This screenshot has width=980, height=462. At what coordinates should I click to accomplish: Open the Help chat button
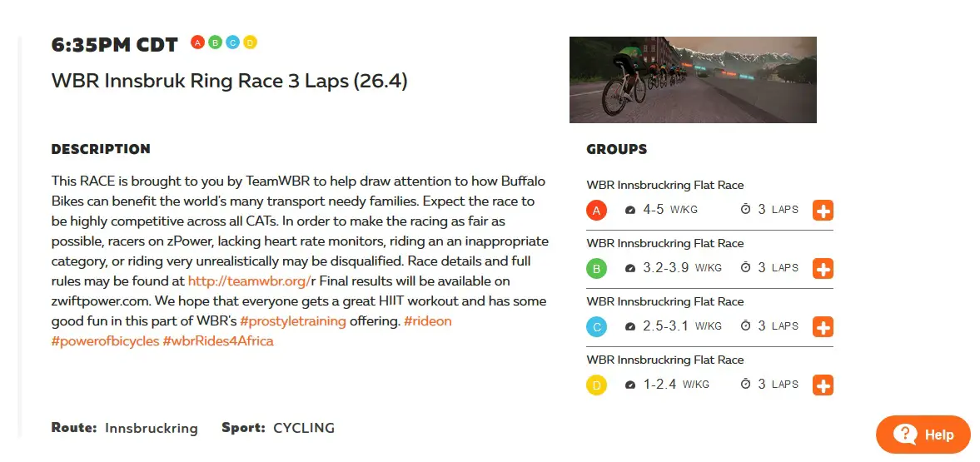click(x=923, y=435)
